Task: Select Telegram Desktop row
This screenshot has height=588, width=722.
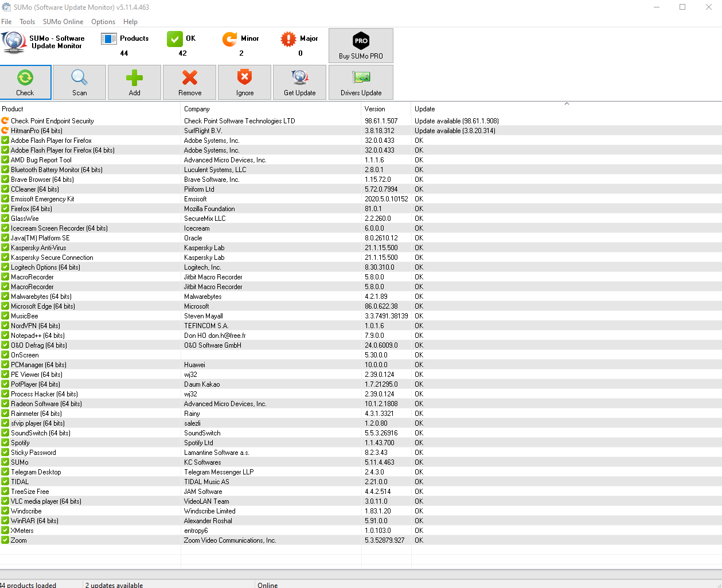Action: pyautogui.click(x=361, y=472)
